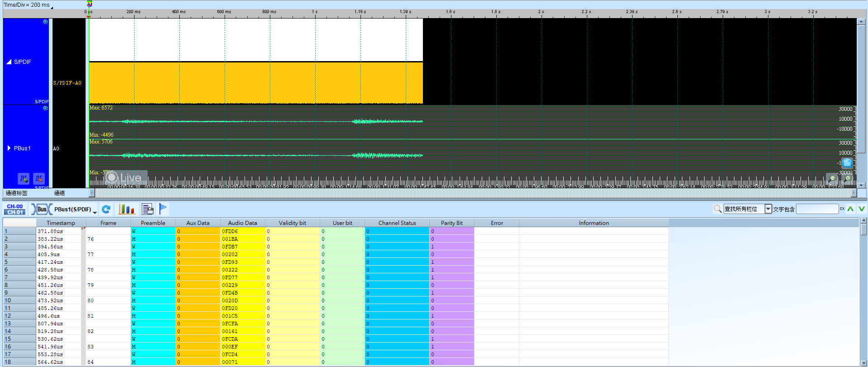Zoom in the waveform display
Screen dimensions: 868x367
[848, 178]
